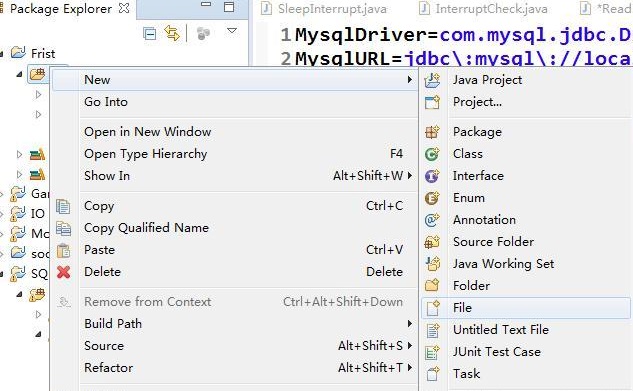Choose Go Into from context menu
The height and width of the screenshot is (391, 633).
[x=235, y=102]
